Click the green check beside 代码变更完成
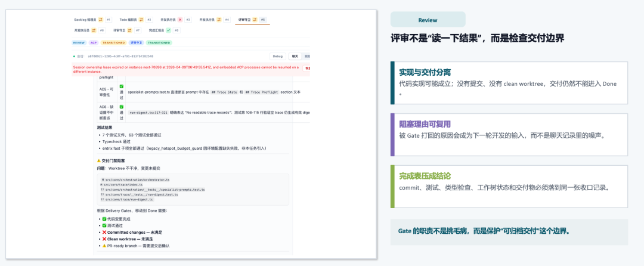The height and width of the screenshot is (266, 644). [x=104, y=219]
